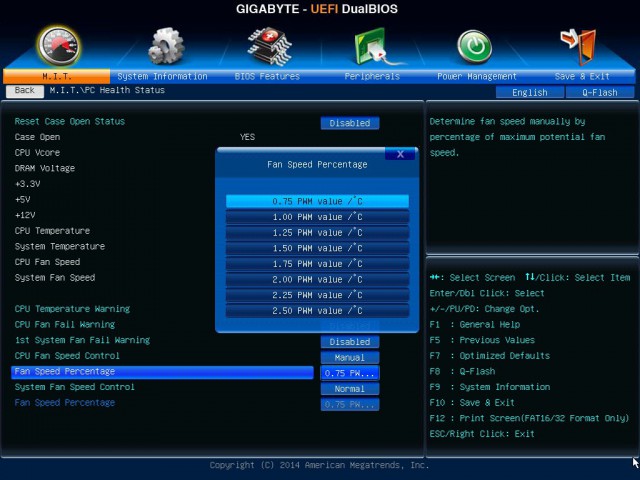
Task: Click the +5V voltage label
Action: [x=22, y=199]
